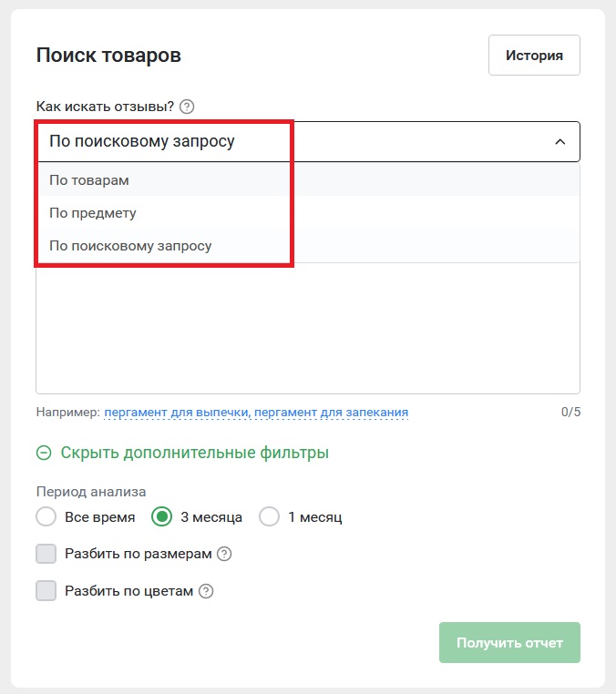Pick 'По предмету' in the dropdown list
The height and width of the screenshot is (694, 616).
pos(308,213)
